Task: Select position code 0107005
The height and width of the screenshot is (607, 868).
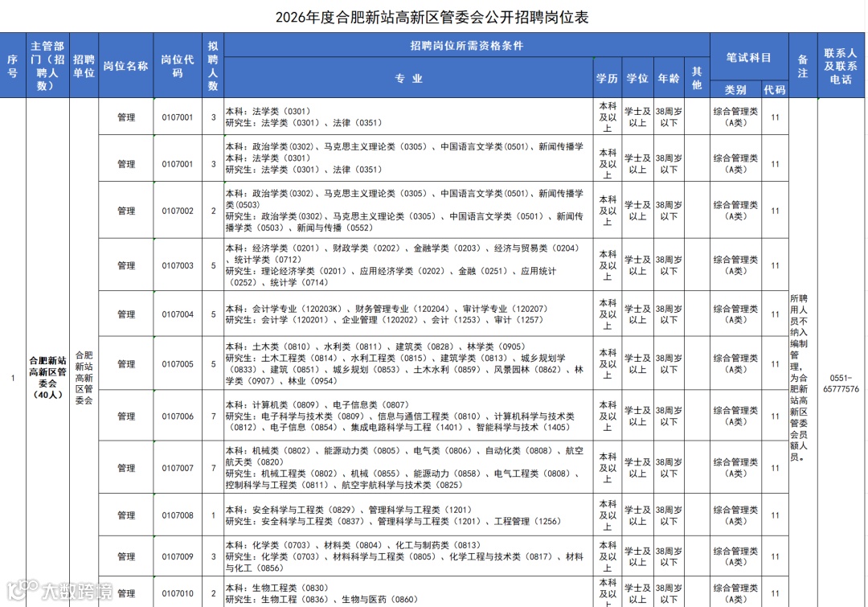Action: click(x=178, y=364)
